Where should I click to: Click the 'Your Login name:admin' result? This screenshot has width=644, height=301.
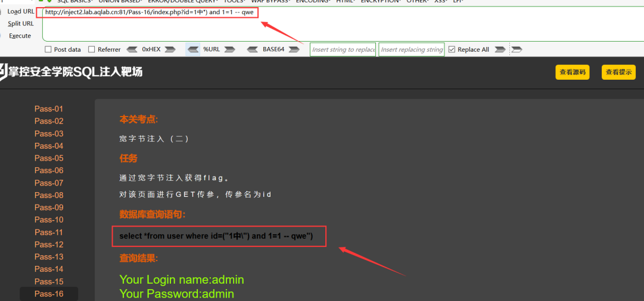(182, 280)
